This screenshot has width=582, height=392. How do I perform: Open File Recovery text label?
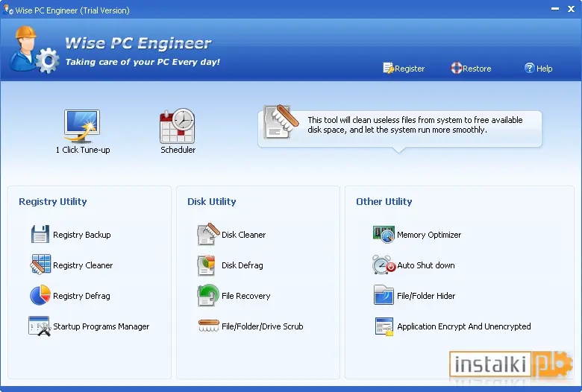coord(245,296)
